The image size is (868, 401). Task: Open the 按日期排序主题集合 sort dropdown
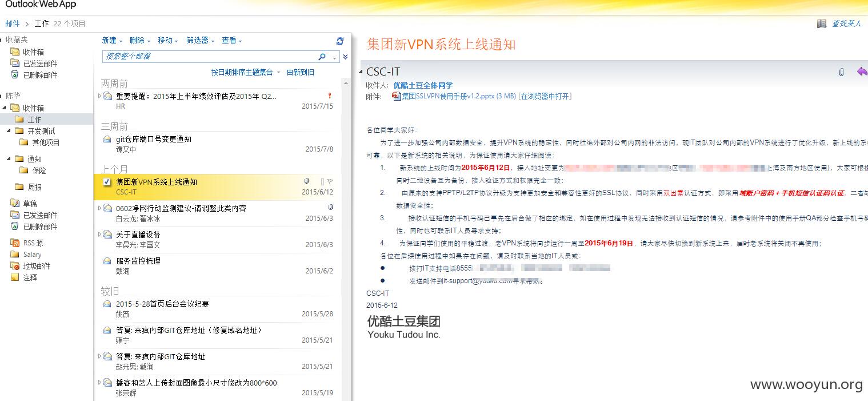246,73
